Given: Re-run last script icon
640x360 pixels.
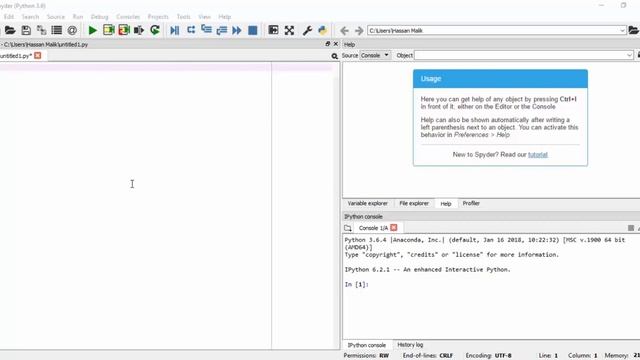Looking at the screenshot, I should pyautogui.click(x=155, y=30).
